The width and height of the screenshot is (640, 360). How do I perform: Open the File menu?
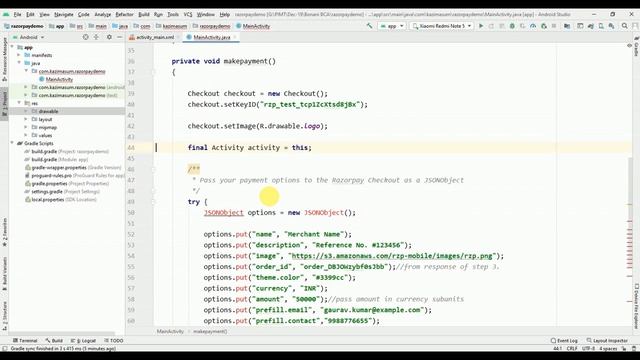(x=17, y=14)
